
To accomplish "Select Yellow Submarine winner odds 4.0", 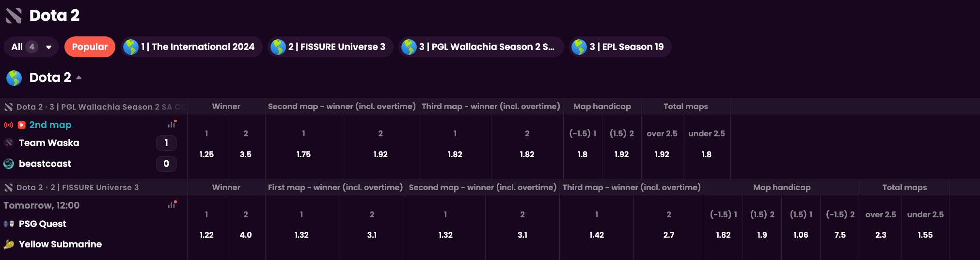I will click(246, 235).
